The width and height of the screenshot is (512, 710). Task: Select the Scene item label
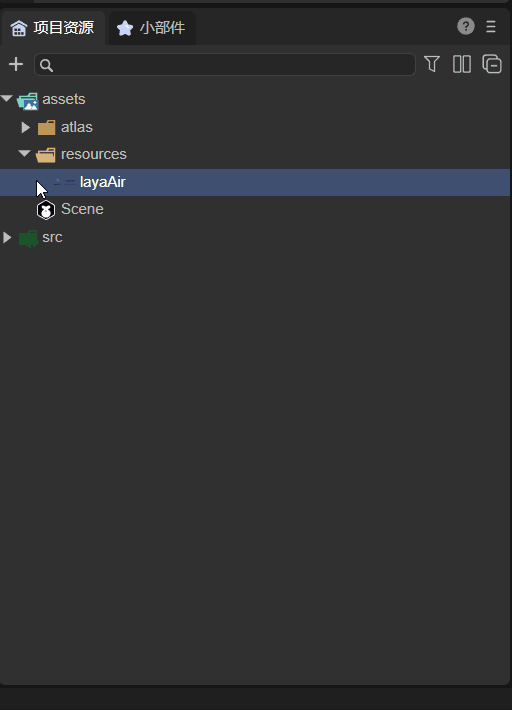pos(82,209)
